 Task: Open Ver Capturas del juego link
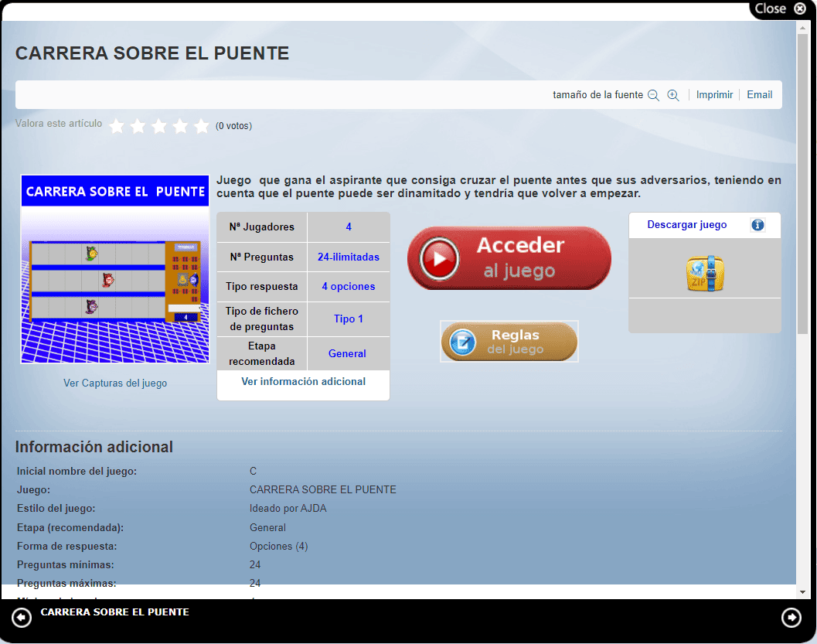(115, 383)
